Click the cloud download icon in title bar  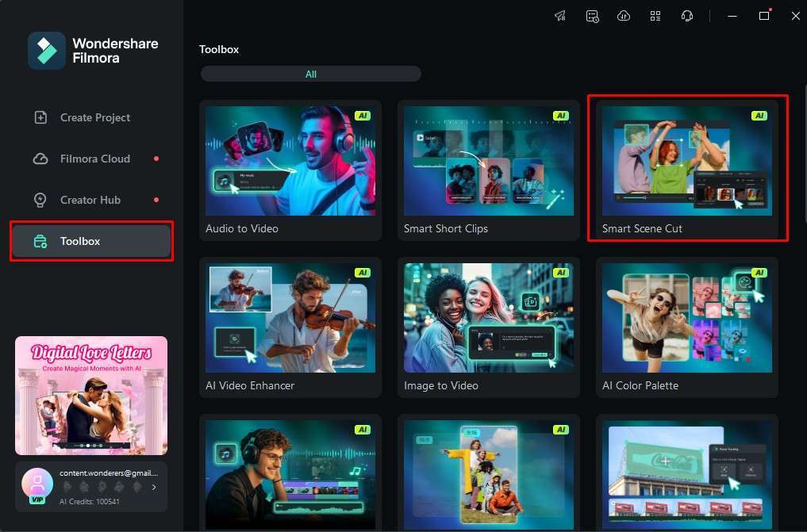624,16
